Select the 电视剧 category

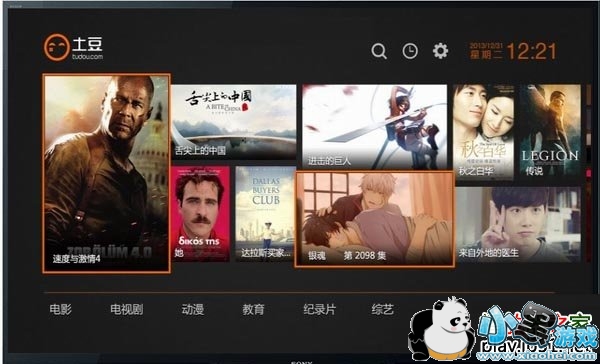(127, 309)
